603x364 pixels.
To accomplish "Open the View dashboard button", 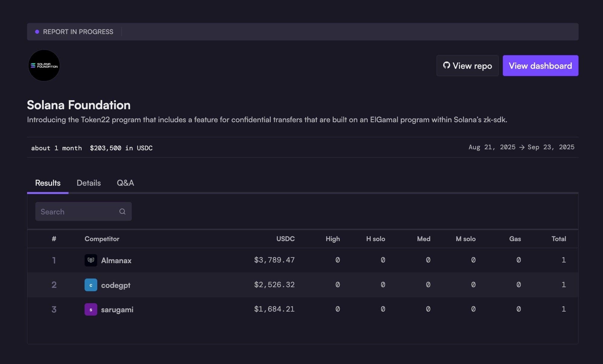I will [x=540, y=66].
